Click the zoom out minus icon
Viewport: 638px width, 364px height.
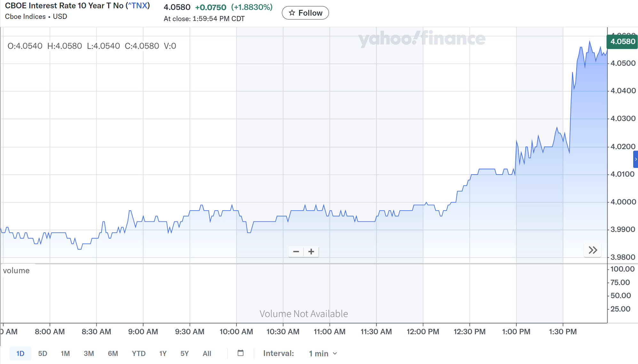tap(296, 252)
